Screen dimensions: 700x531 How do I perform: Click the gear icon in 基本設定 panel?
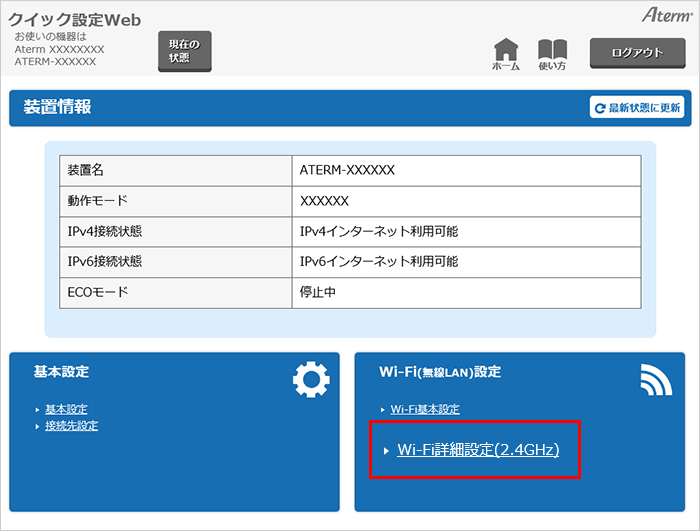pos(310,379)
